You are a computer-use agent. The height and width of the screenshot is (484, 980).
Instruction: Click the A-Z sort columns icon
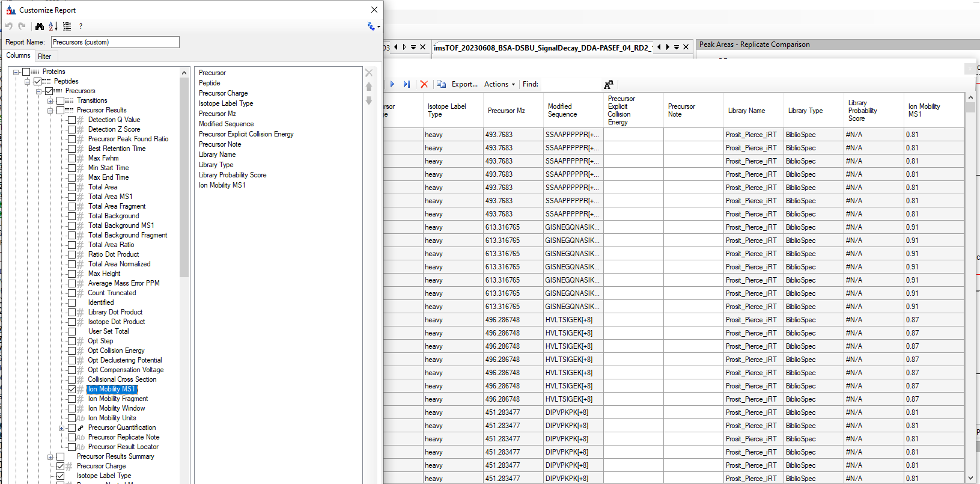53,26
